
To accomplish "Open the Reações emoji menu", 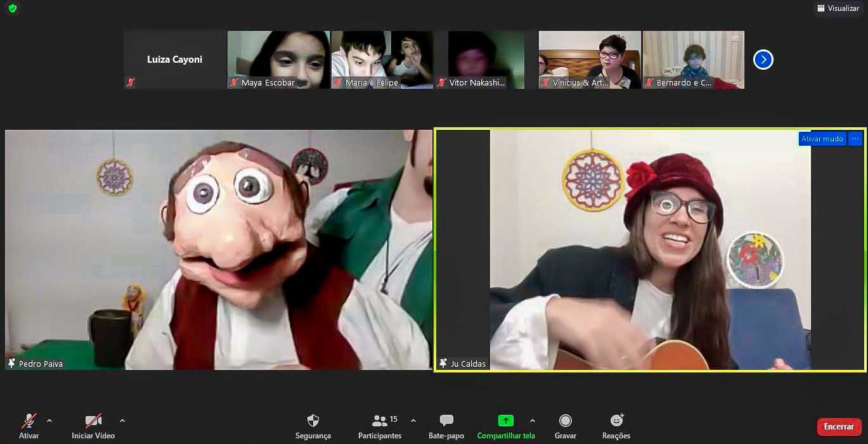I will point(616,426).
